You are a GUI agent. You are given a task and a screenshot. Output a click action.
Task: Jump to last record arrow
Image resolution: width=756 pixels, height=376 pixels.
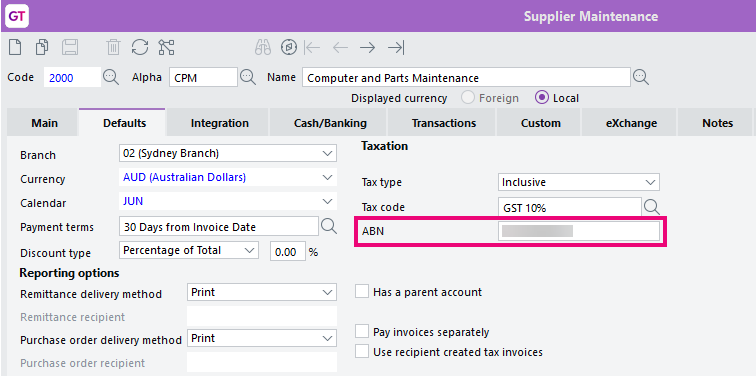(x=396, y=47)
